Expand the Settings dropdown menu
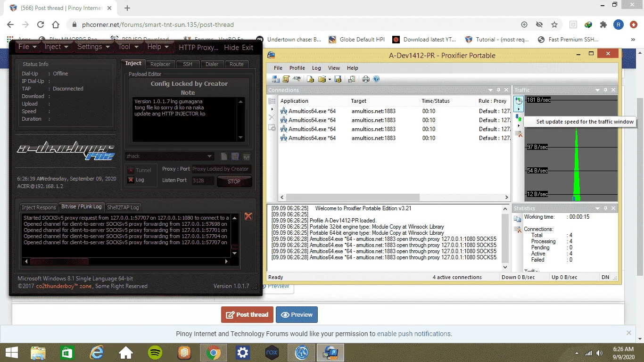Viewport: 644px width, 362px height. coord(93,47)
